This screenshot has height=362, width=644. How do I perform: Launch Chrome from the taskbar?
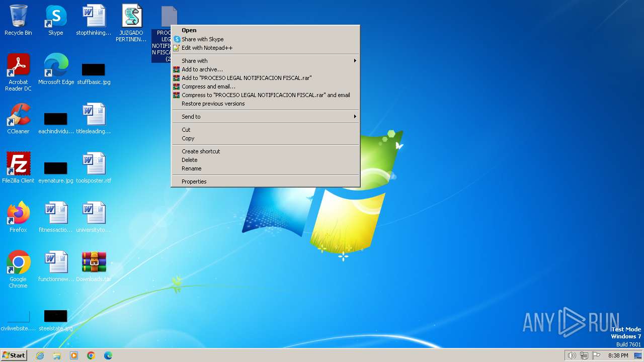(x=91, y=355)
